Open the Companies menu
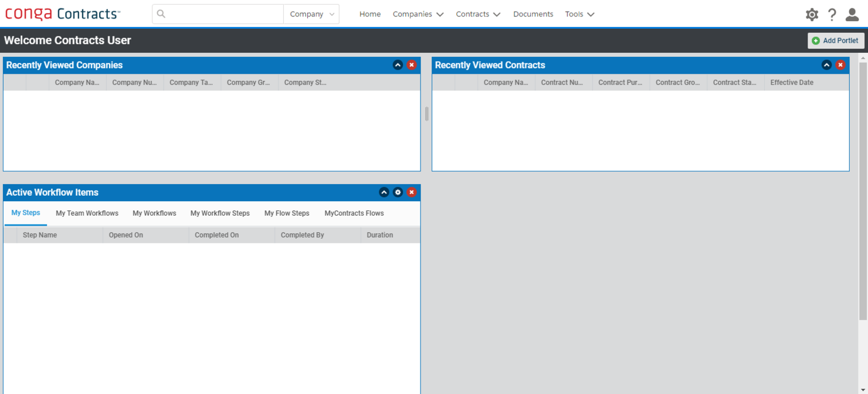The image size is (868, 394). point(418,14)
